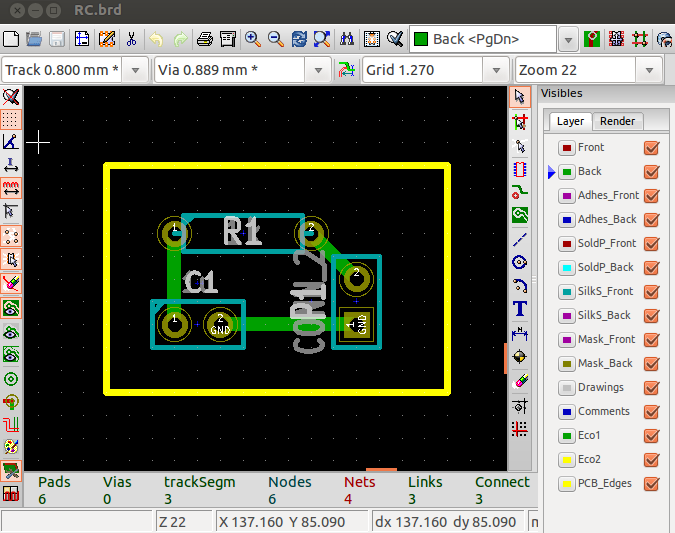The width and height of the screenshot is (675, 533).
Task: Redo the last action
Action: point(180,39)
